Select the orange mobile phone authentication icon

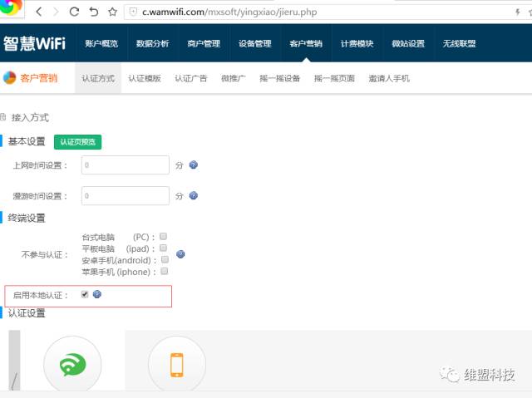coord(176,365)
